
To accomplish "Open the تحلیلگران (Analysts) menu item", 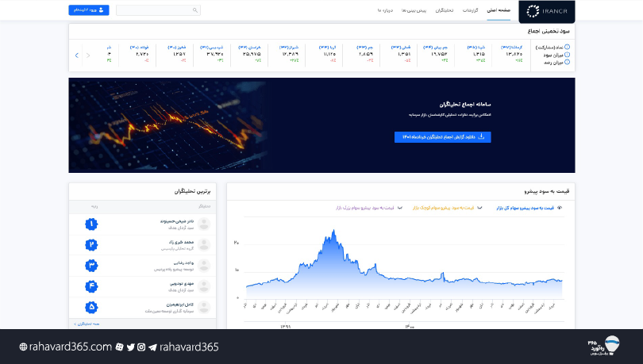I will tap(444, 10).
